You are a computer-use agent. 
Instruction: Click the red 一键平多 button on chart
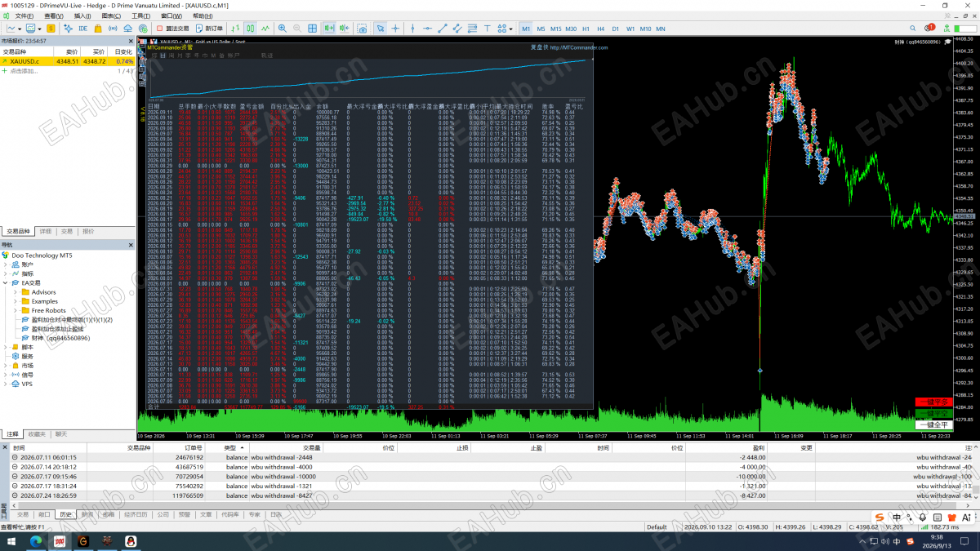click(x=933, y=402)
